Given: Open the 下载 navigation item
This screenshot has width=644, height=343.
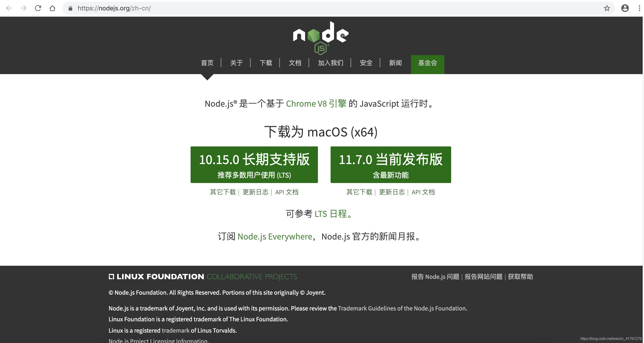Looking at the screenshot, I should click(x=266, y=63).
